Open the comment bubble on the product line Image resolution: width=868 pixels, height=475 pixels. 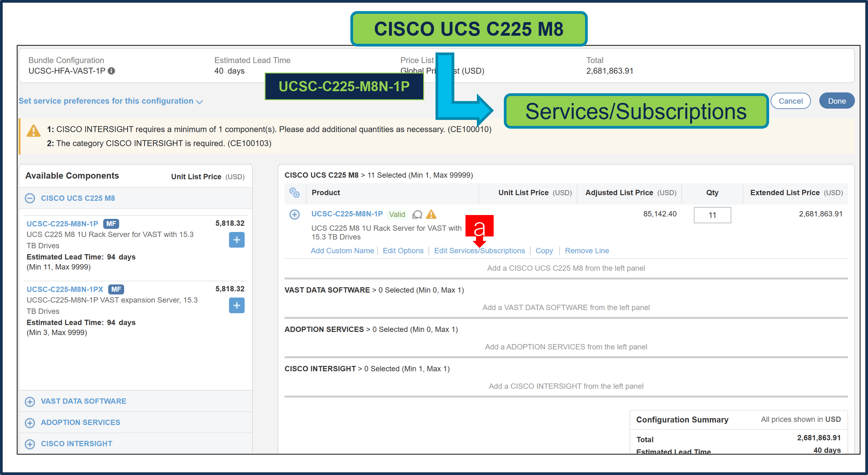pyautogui.click(x=418, y=214)
